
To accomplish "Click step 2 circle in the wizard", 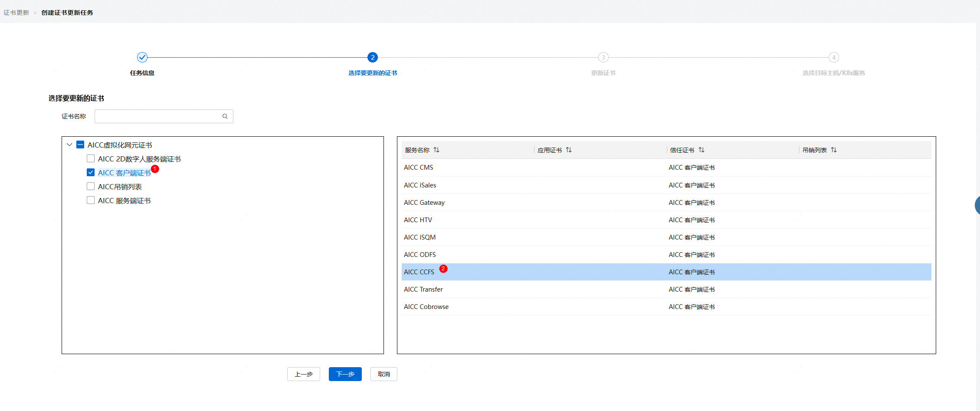I will point(373,57).
